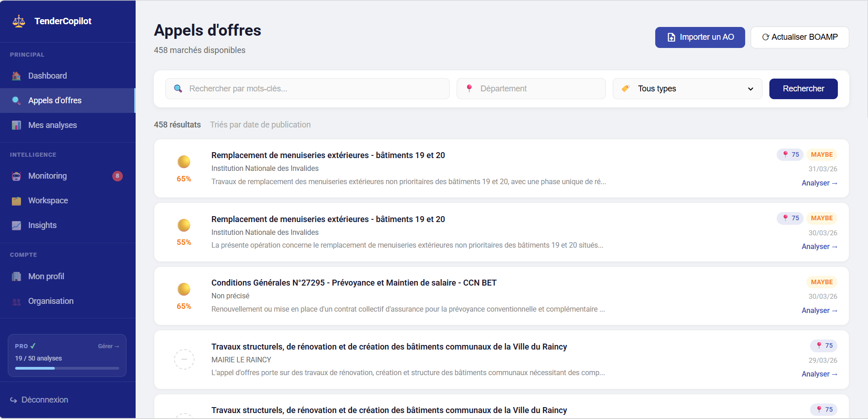868x419 pixels.
Task: Select the Dashboard sidebar icon
Action: 16,75
